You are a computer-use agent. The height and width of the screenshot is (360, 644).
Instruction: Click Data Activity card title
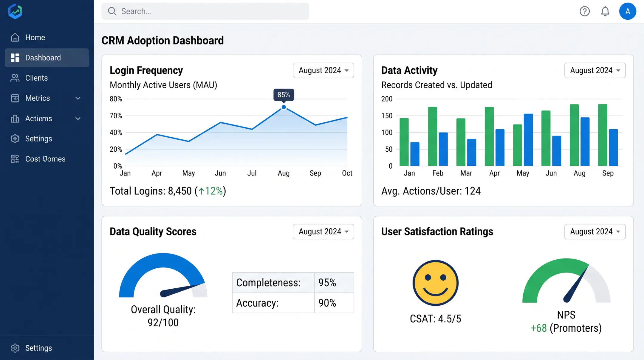(409, 70)
